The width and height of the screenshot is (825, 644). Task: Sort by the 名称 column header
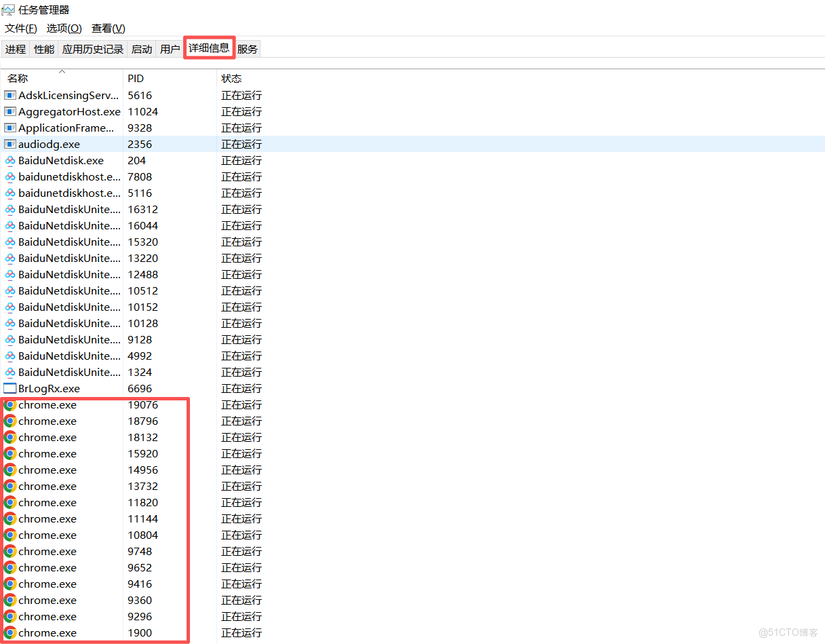point(62,78)
